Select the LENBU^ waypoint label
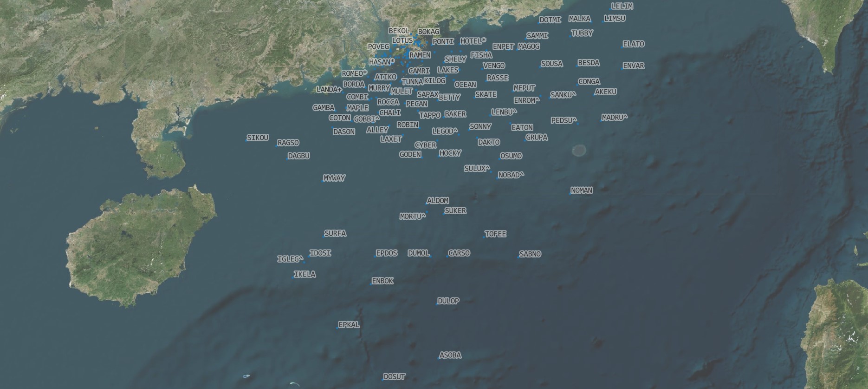868x389 pixels. click(x=504, y=112)
